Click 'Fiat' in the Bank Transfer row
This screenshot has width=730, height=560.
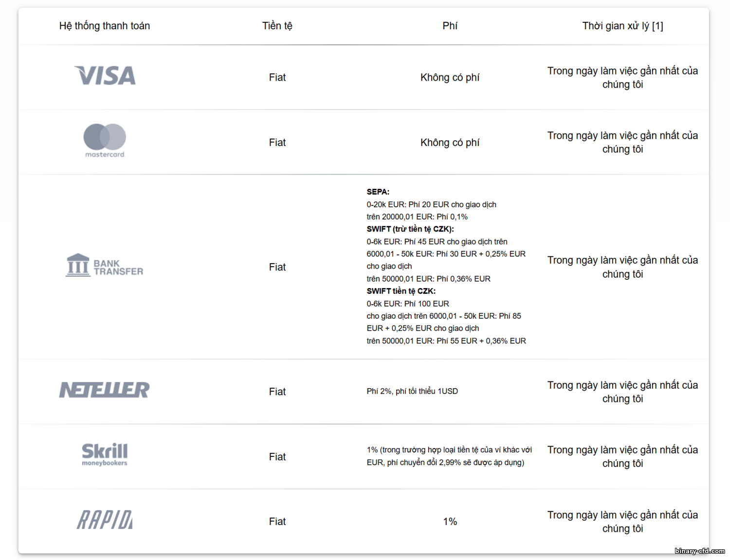277,267
